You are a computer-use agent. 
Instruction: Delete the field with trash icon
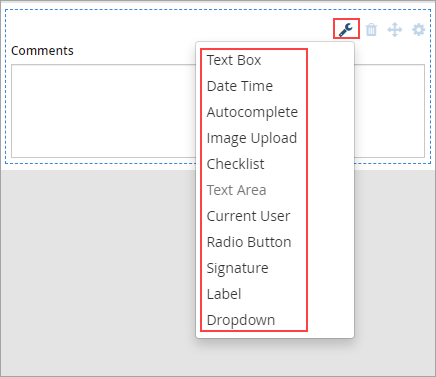coord(371,30)
